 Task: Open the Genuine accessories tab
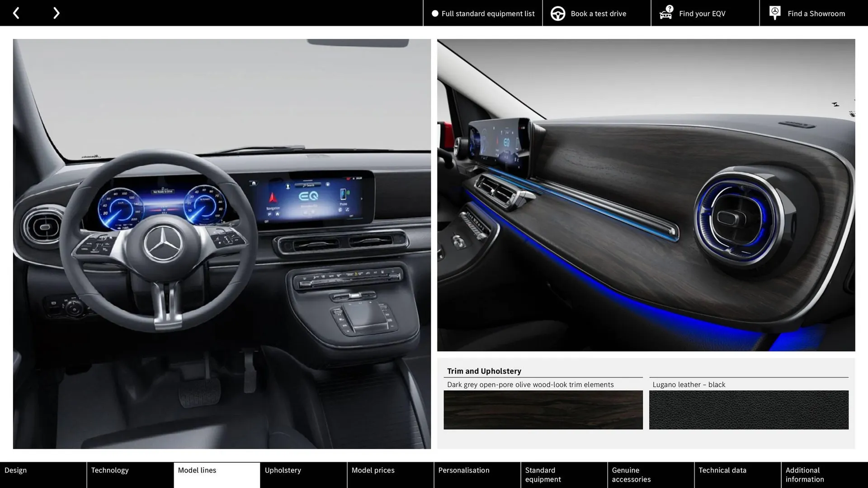(631, 474)
